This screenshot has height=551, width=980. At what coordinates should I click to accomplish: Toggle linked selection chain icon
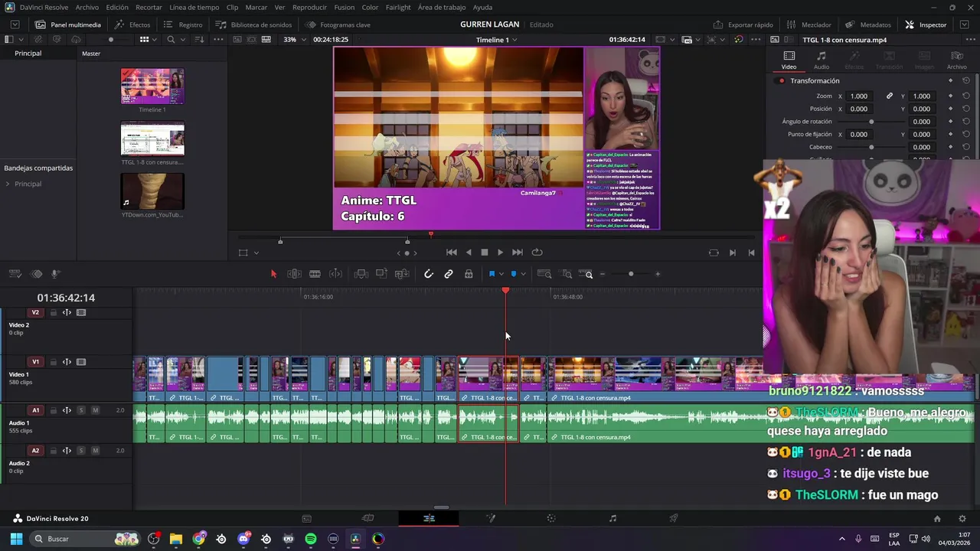[449, 274]
